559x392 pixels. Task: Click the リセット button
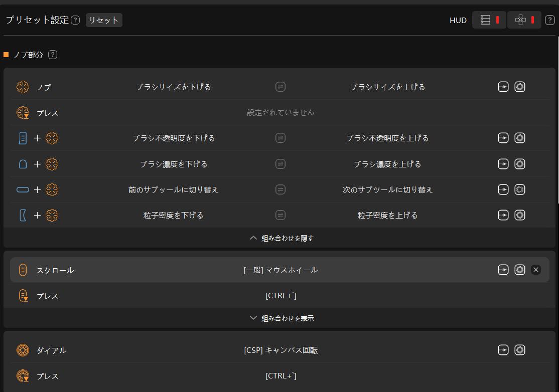pyautogui.click(x=104, y=20)
